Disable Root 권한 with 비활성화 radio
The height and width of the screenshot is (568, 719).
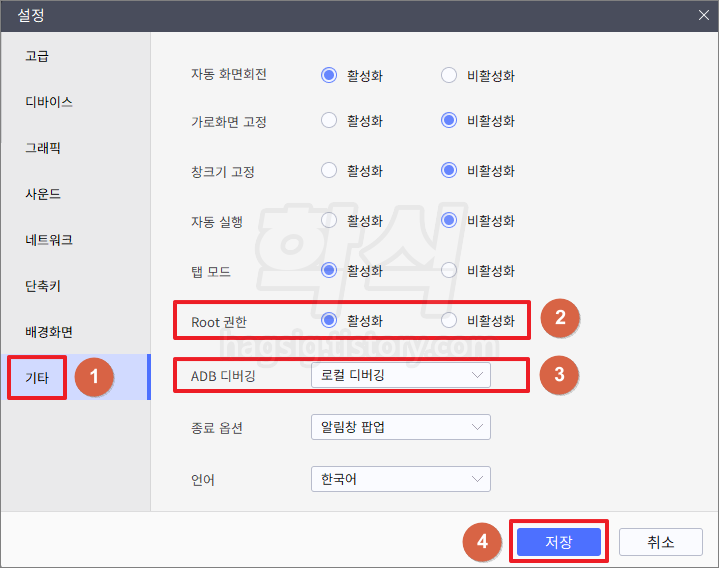tap(448, 320)
